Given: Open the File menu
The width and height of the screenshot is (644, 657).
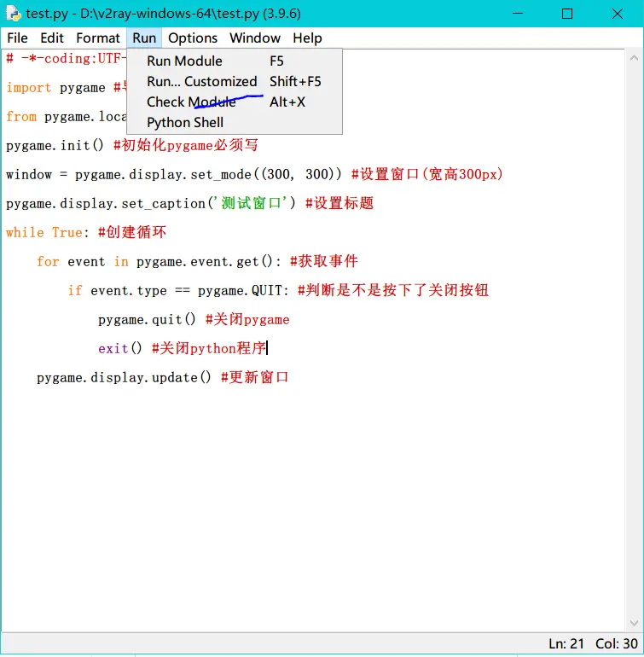Looking at the screenshot, I should (x=17, y=38).
